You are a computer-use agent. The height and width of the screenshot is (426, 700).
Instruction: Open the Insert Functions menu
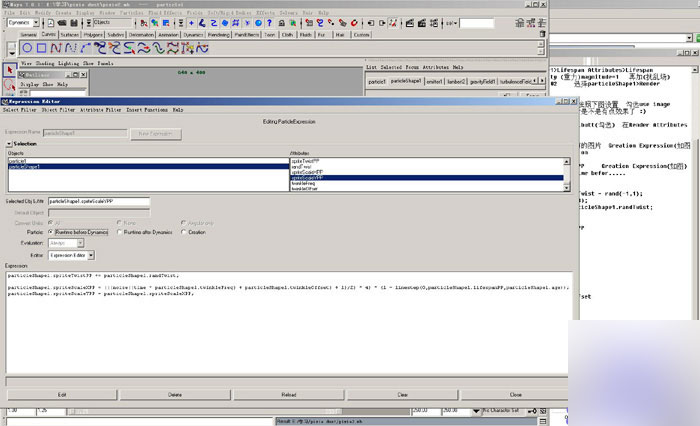147,110
